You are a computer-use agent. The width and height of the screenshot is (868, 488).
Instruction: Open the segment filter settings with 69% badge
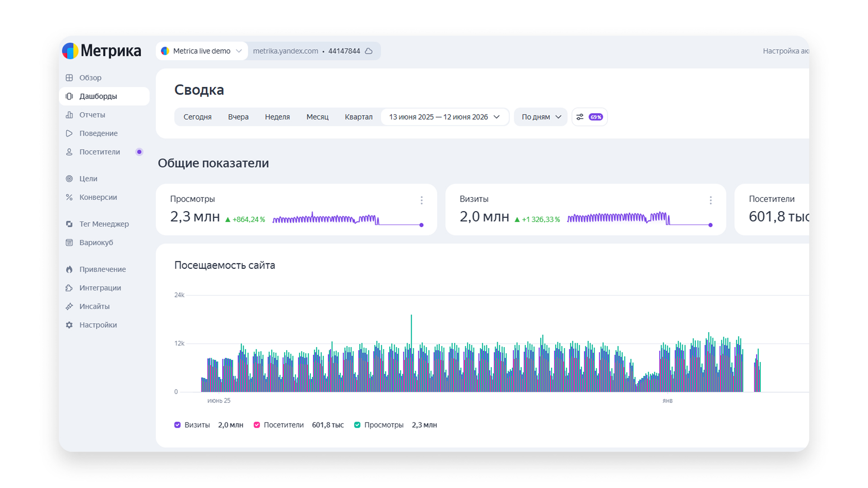click(590, 117)
